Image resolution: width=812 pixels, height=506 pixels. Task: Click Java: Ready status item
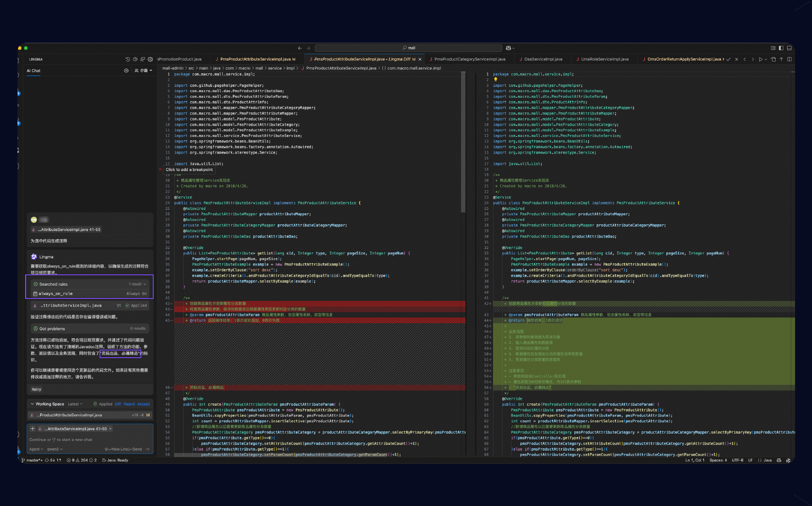tap(115, 460)
